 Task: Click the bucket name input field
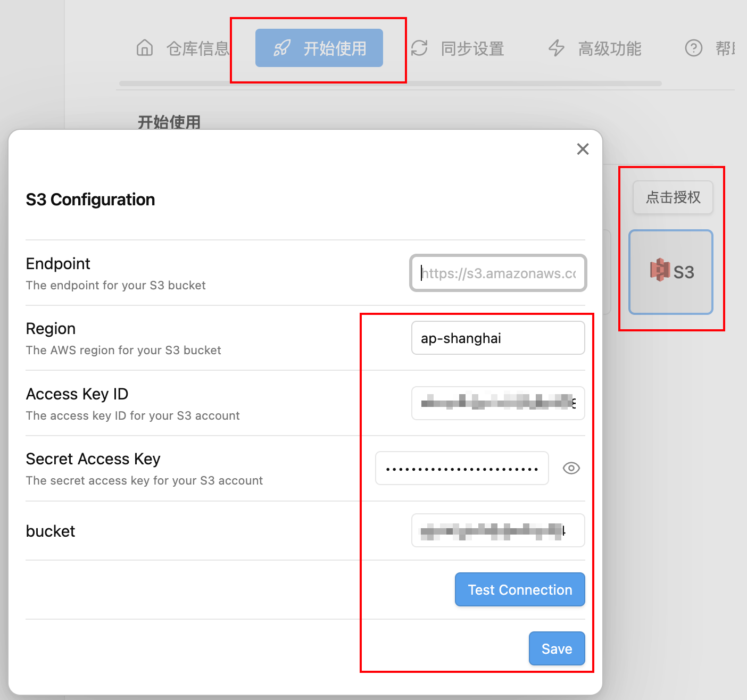coord(498,530)
